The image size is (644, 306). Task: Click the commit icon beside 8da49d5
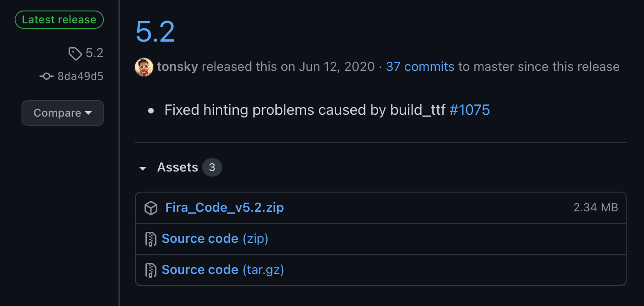pos(46,76)
